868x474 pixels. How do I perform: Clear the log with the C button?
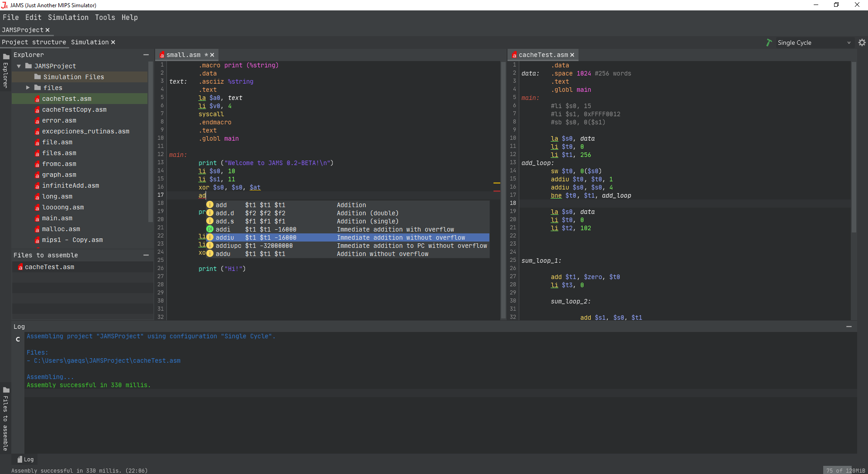18,339
